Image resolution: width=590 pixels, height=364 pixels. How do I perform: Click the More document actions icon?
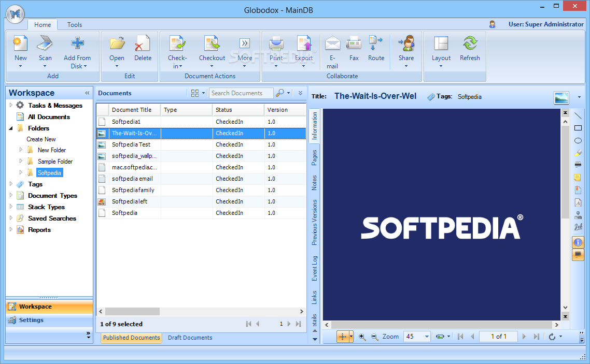tap(245, 43)
